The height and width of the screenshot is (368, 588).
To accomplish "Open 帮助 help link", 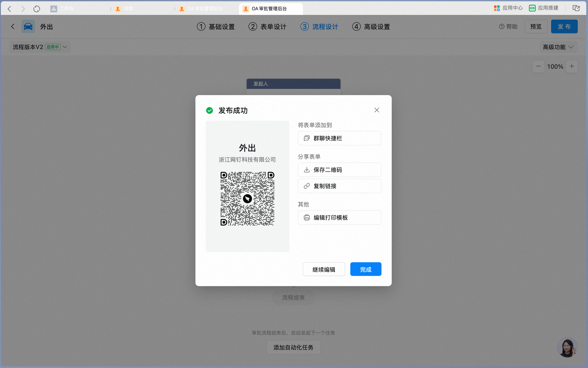I will (508, 26).
